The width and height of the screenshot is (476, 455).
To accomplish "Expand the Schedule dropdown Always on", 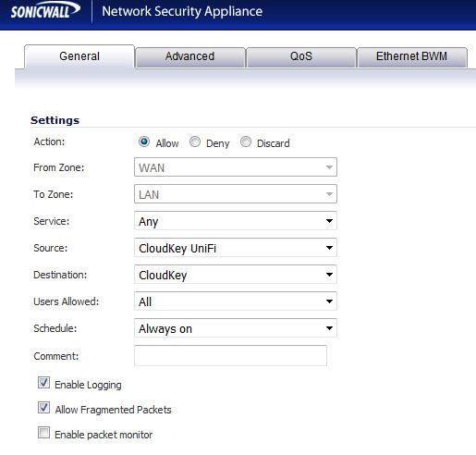I will [236, 328].
